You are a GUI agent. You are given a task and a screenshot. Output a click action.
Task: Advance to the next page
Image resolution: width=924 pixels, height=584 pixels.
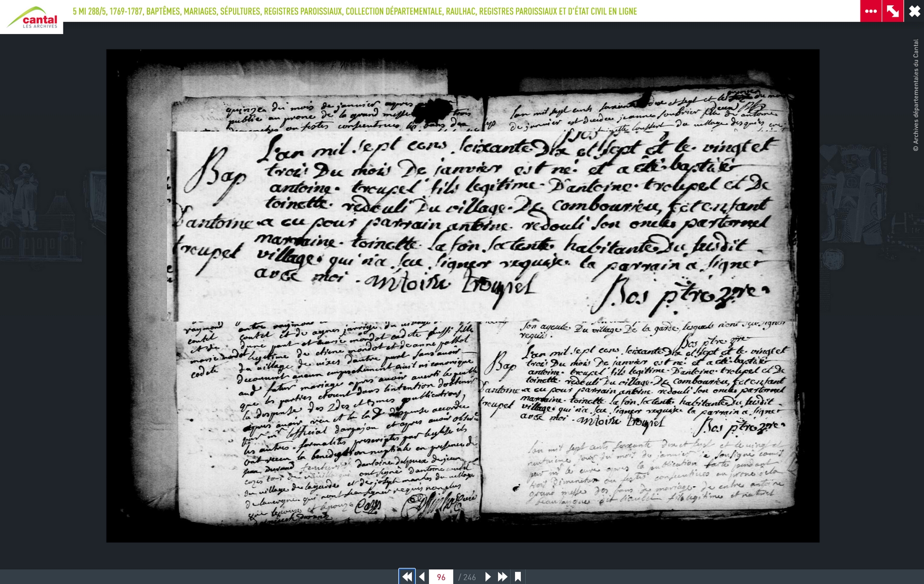pyautogui.click(x=488, y=576)
